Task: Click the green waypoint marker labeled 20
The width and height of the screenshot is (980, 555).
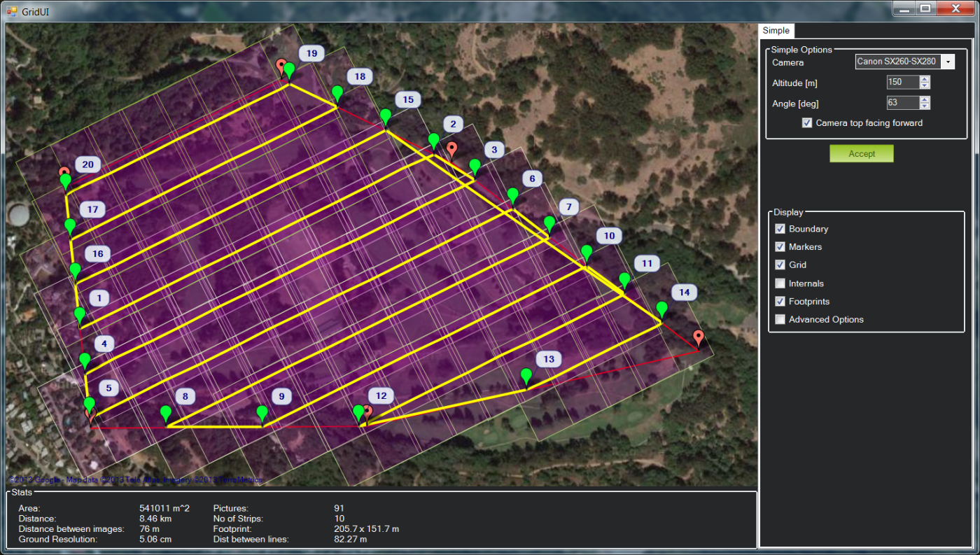Action: pos(66,183)
